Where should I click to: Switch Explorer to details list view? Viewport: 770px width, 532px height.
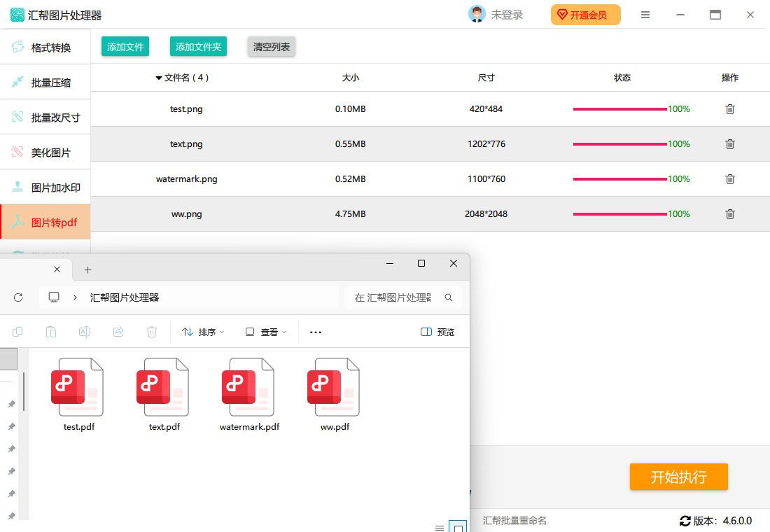click(440, 528)
